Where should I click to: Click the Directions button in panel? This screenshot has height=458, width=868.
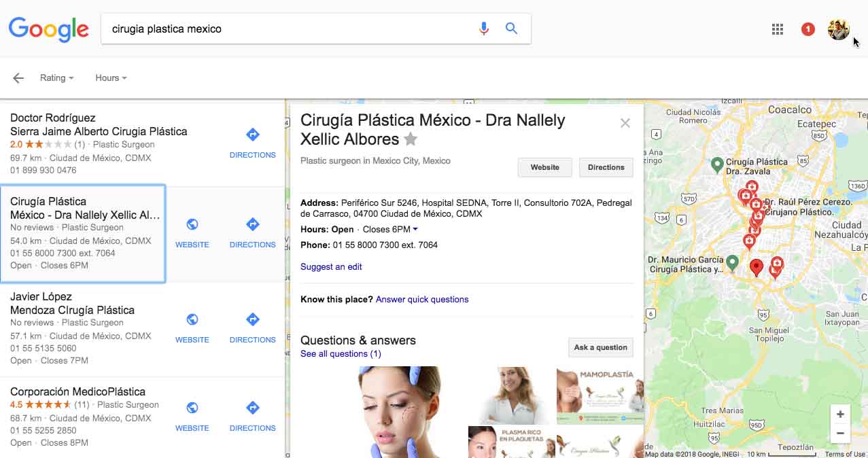[606, 167]
